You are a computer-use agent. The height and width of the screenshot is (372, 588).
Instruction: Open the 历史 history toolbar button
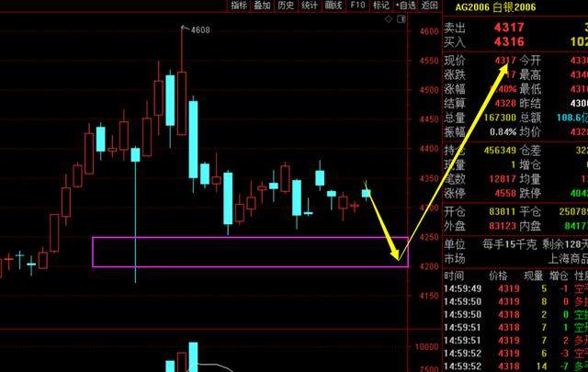[x=287, y=6]
